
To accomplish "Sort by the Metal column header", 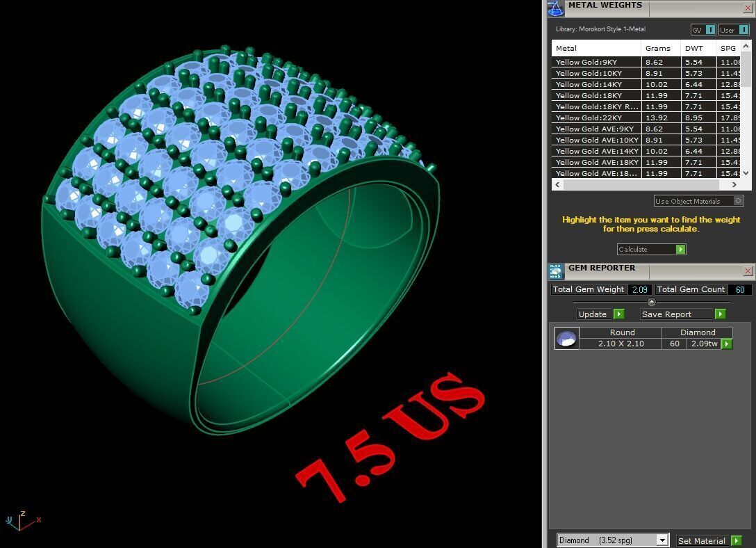I will [596, 48].
